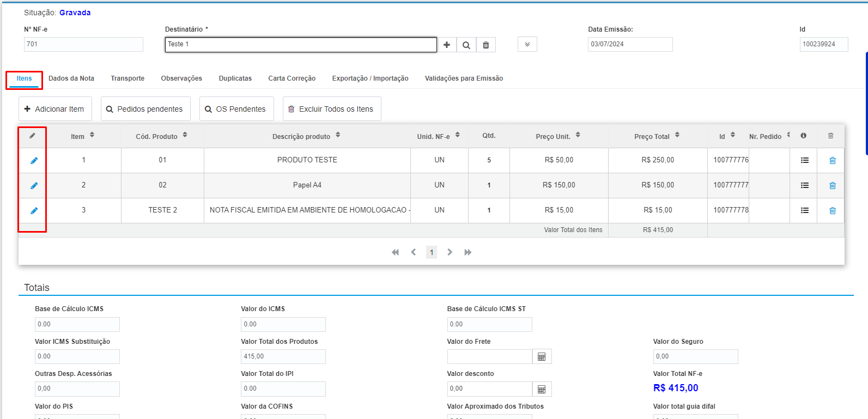Click Adicionar Item button
868x419 pixels.
(55, 109)
